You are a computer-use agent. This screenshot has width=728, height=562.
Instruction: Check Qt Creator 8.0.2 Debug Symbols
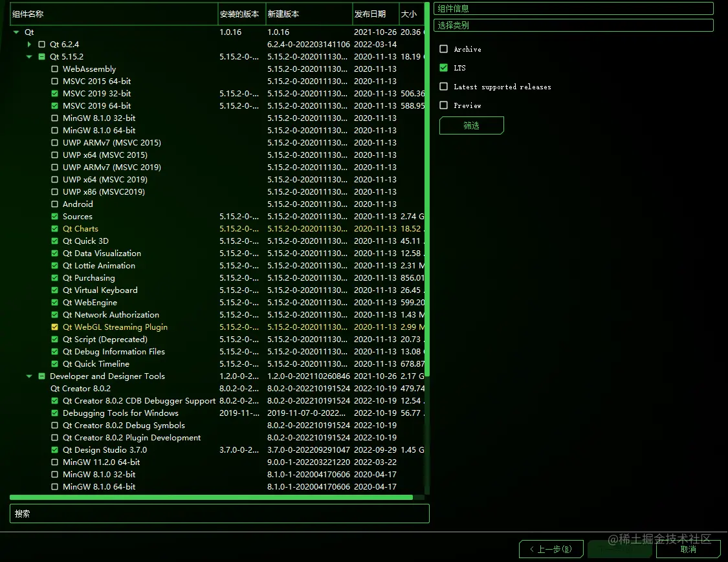54,425
